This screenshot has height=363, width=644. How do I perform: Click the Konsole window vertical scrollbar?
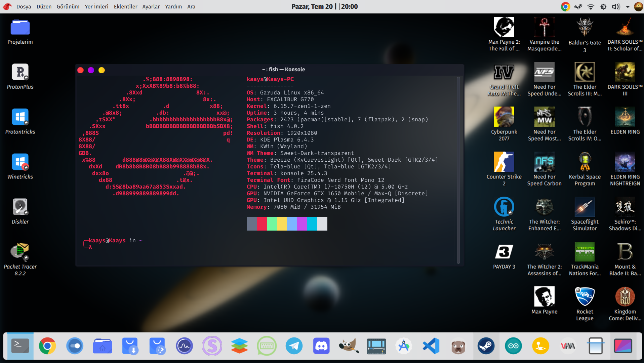pyautogui.click(x=458, y=170)
